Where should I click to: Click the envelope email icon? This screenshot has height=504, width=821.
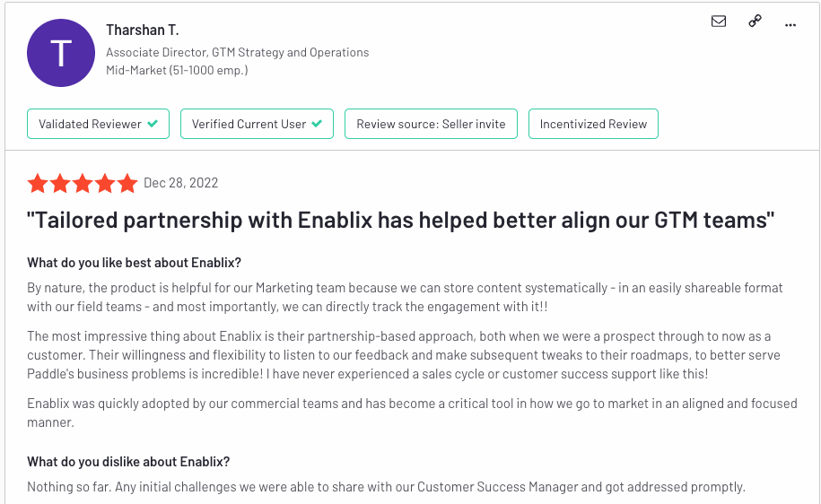click(x=719, y=21)
